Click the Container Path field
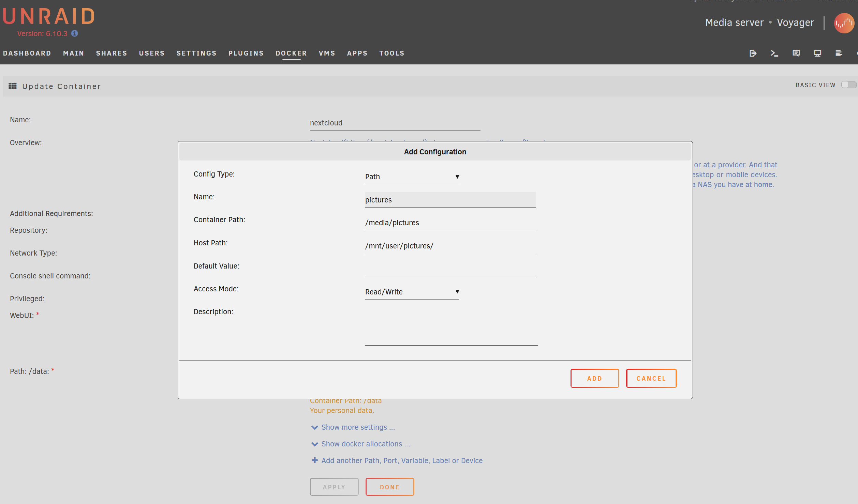 [x=450, y=223]
